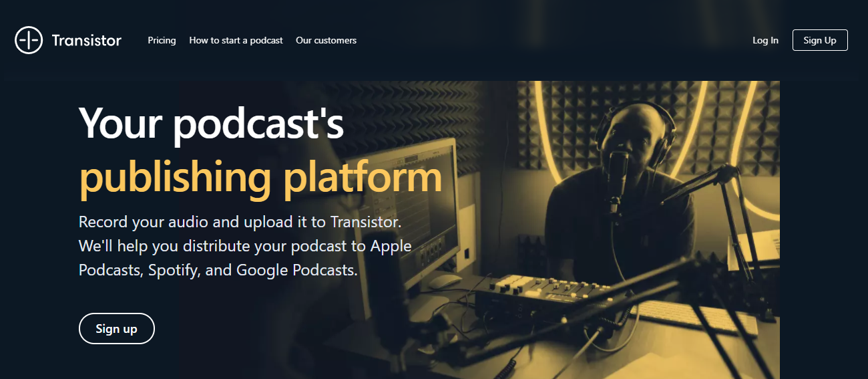Image resolution: width=868 pixels, height=379 pixels.
Task: Open How to start a podcast
Action: click(236, 40)
